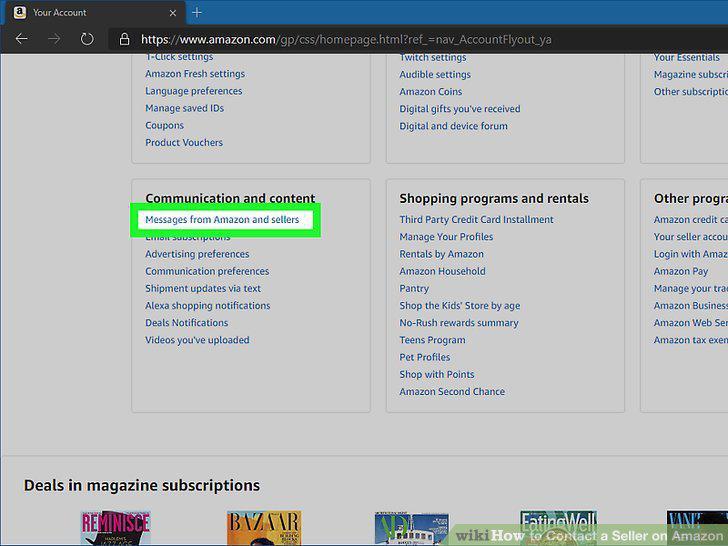
Task: Close the Your Account tab
Action: pos(173,13)
